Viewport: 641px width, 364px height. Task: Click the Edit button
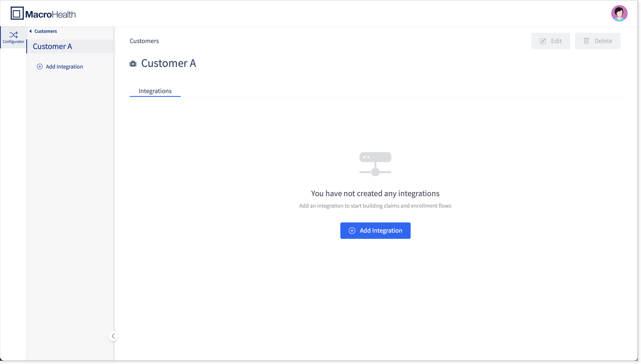coord(551,41)
